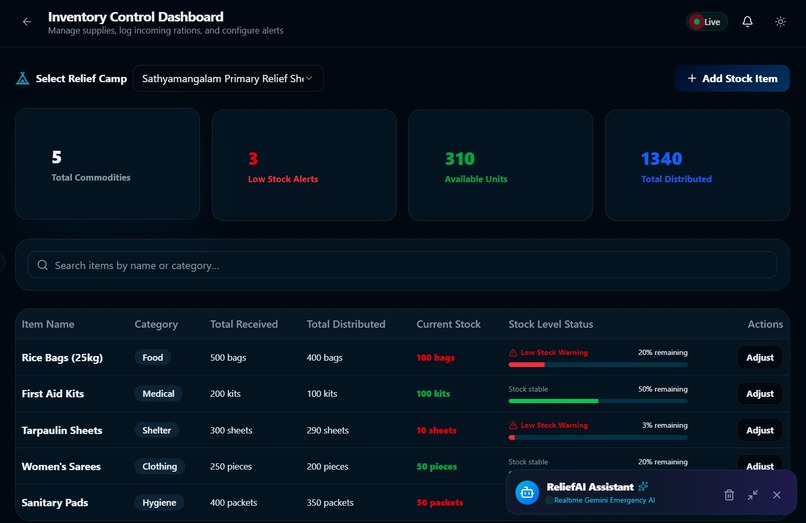
Task: Focus the search items input field
Action: [x=402, y=265]
